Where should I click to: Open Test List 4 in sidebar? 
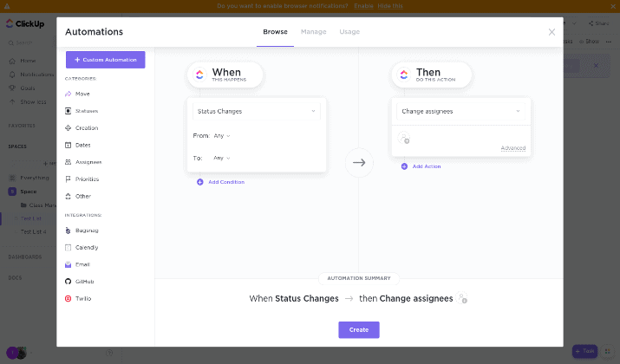[x=33, y=231]
